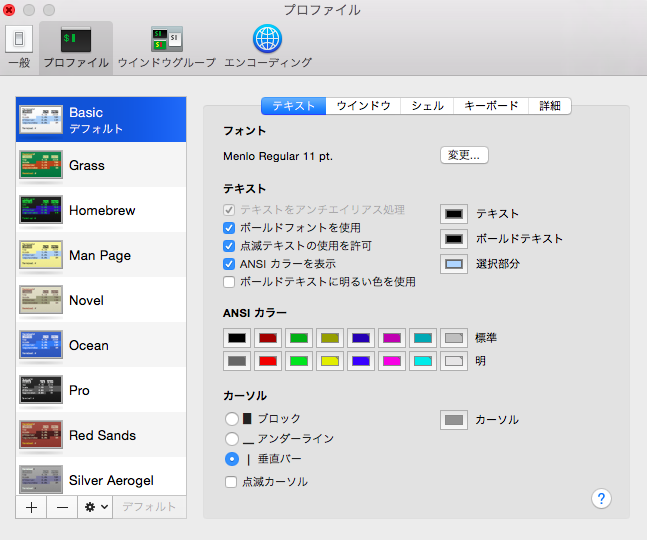The width and height of the screenshot is (647, 540).
Task: Select the Pro profile
Action: click(x=101, y=390)
